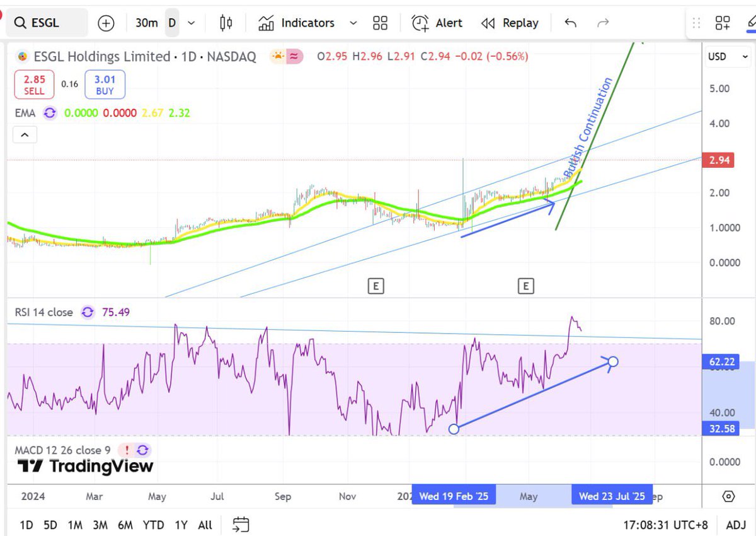Click the drawing tool pen icon
The image size is (756, 536).
pos(751,23)
